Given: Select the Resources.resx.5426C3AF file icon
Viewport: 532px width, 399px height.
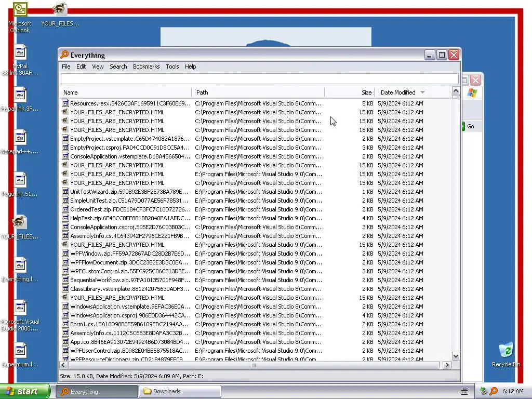Looking at the screenshot, I should pos(65,103).
